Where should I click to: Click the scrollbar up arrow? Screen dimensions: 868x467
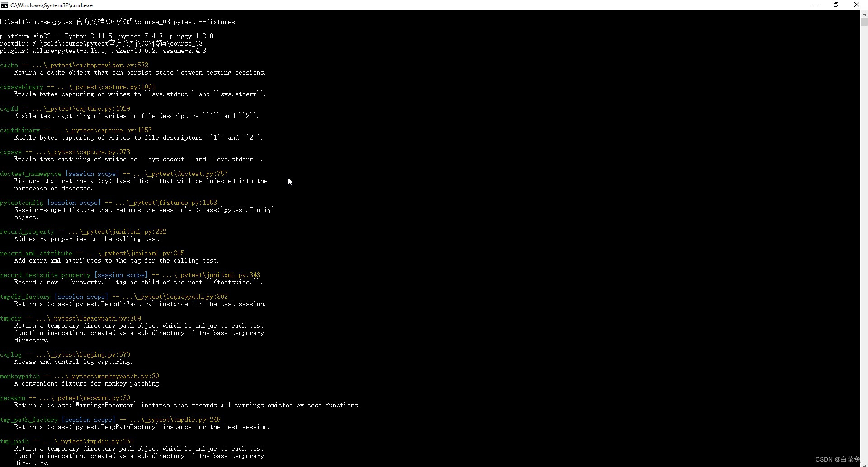click(864, 14)
